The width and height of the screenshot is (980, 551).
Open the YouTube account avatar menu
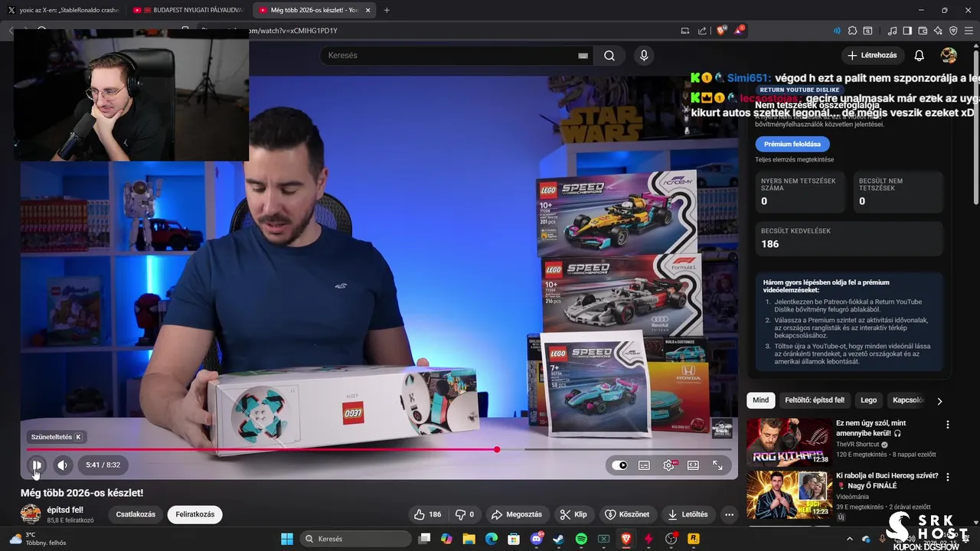(x=949, y=55)
